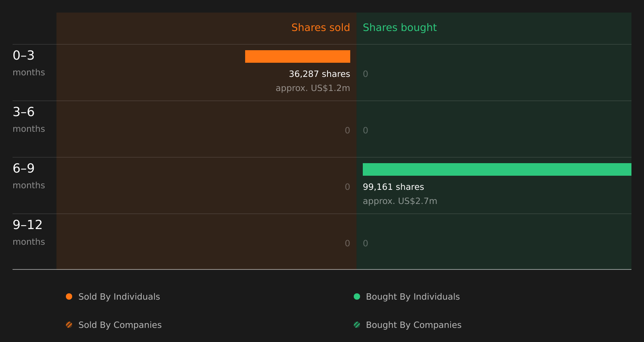Image resolution: width=644 pixels, height=342 pixels.
Task: Click the shares sold zero in 3–6 months row
Action: [x=347, y=130]
